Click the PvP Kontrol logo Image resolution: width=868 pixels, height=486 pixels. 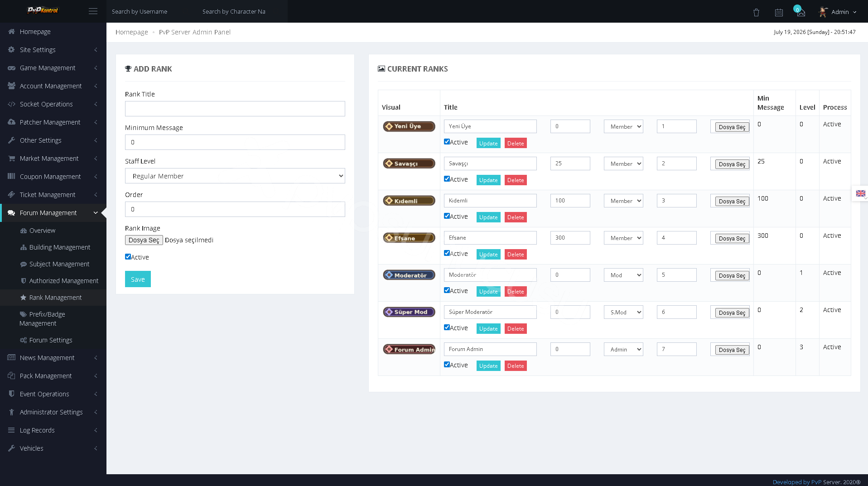click(43, 10)
